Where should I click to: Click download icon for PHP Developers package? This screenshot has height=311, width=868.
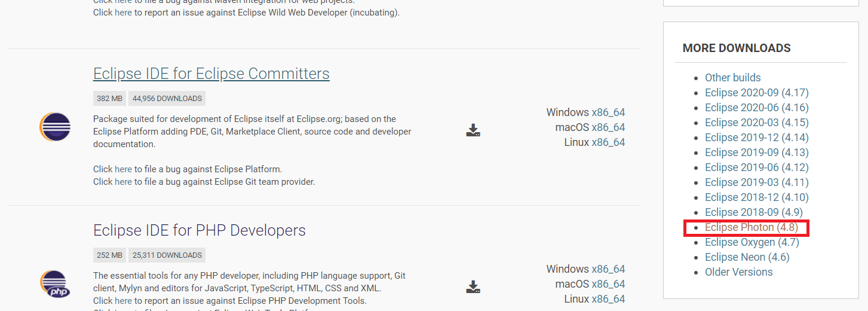point(473,287)
